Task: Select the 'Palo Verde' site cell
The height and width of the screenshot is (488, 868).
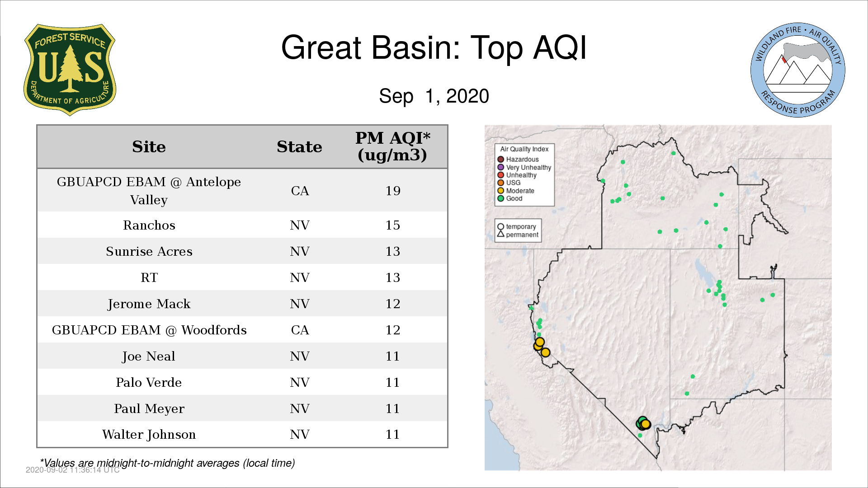Action: pos(149,382)
